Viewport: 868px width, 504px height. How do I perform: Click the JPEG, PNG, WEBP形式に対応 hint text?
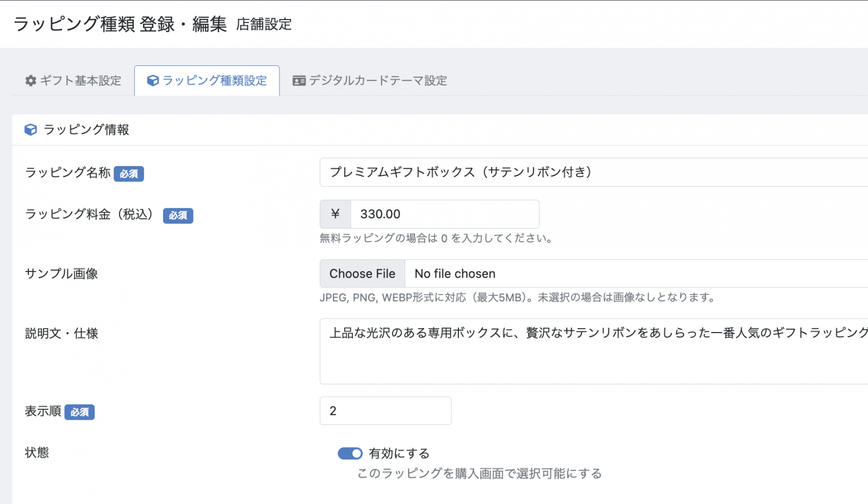click(x=517, y=298)
